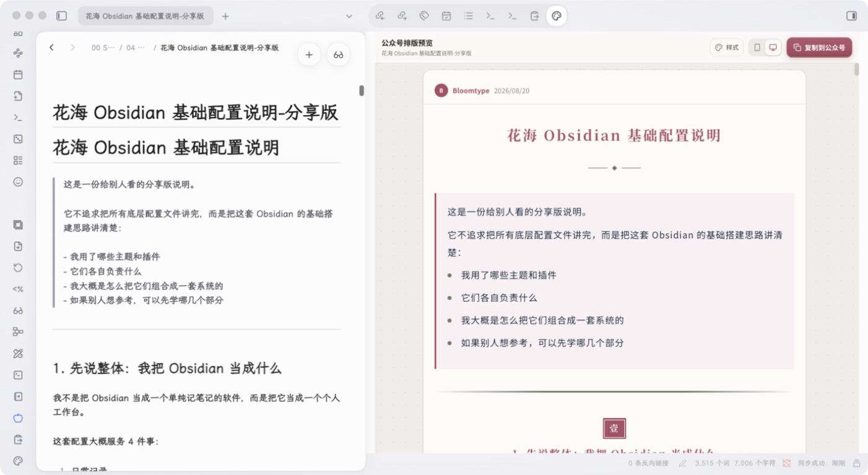Screen dimensions: 868x475
Task: Toggle the left sidebar panel icon
Action: (61, 16)
